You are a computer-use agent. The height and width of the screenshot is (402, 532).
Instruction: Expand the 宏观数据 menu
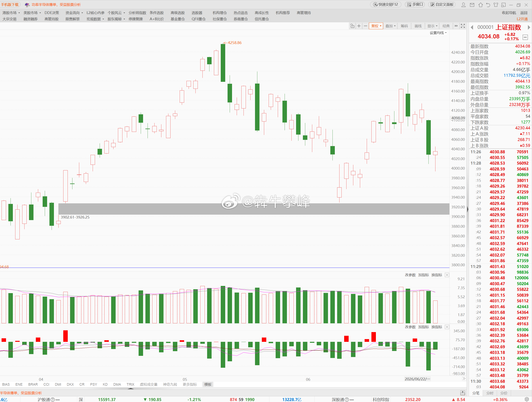pos(95,19)
